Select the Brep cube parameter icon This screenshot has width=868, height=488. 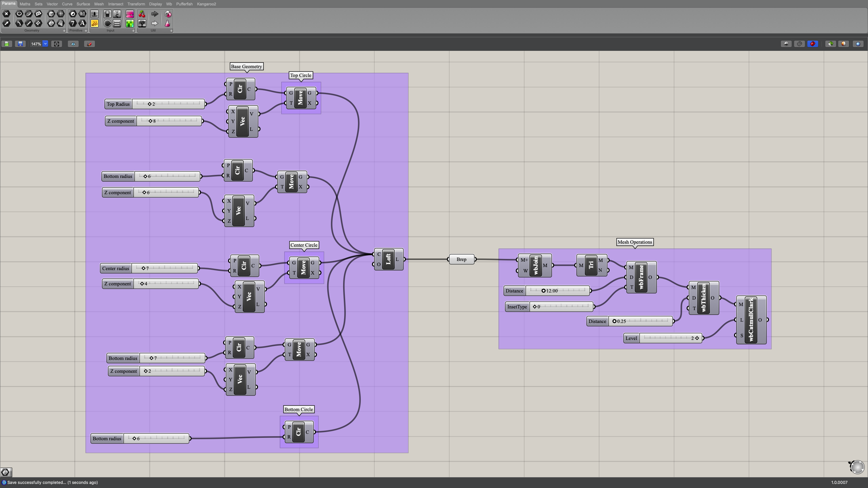[51, 14]
